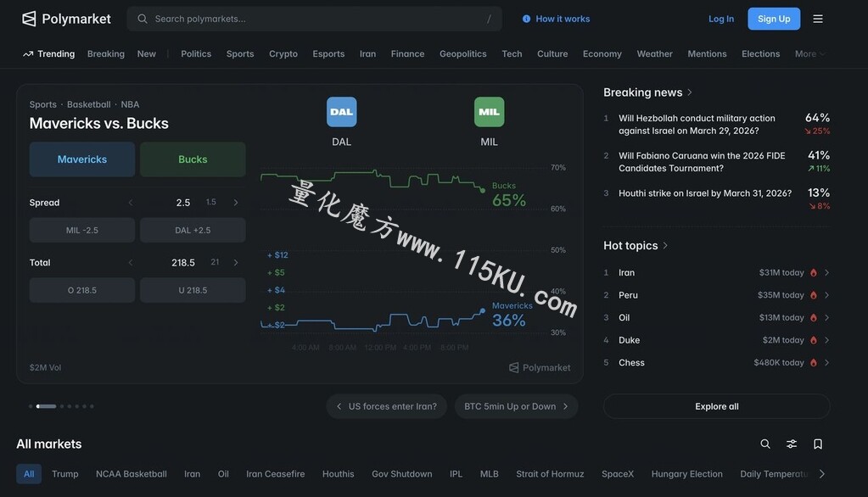This screenshot has height=497, width=868.
Task: Click the info icon beside How it works
Action: 526,19
